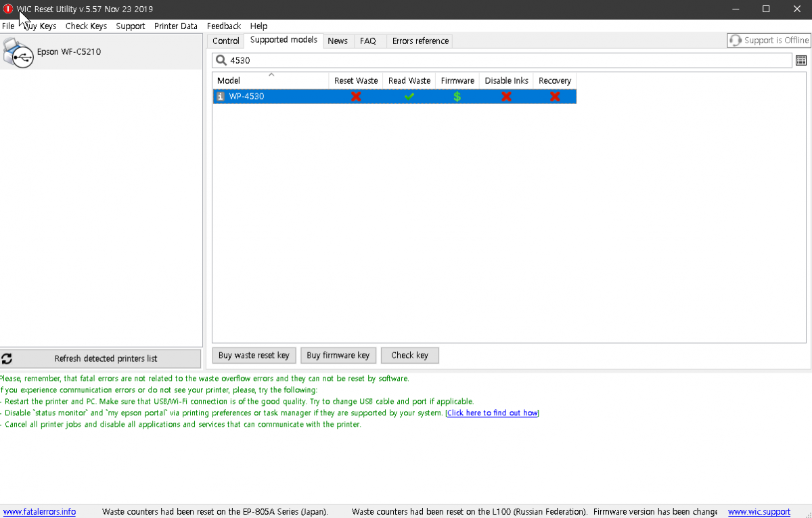Click the model search field containing 4530

(501, 60)
